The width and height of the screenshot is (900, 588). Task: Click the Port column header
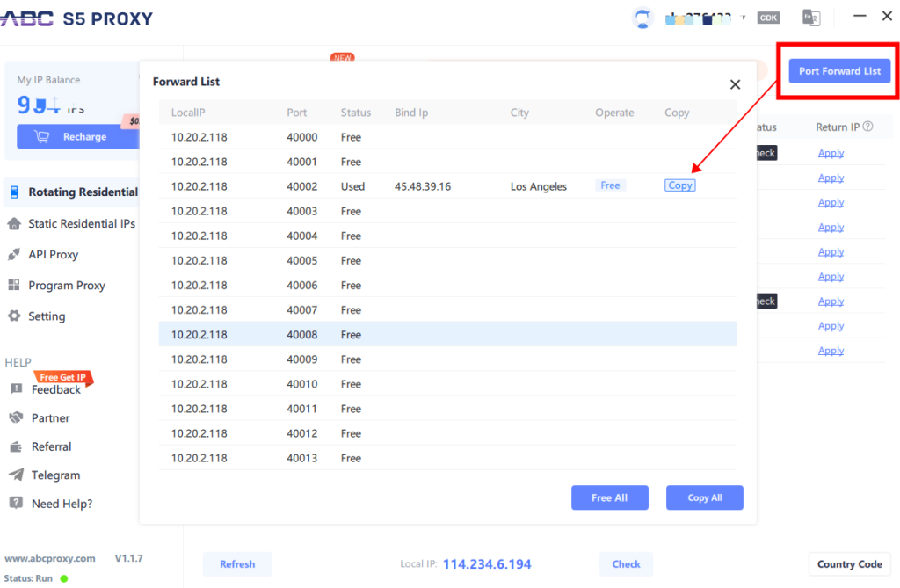[297, 113]
